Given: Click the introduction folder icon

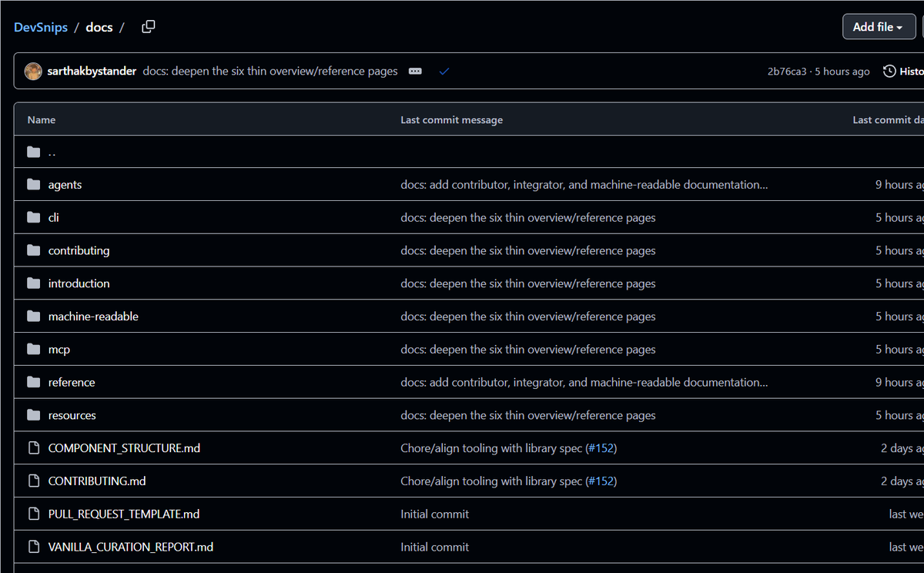Looking at the screenshot, I should pyautogui.click(x=33, y=283).
